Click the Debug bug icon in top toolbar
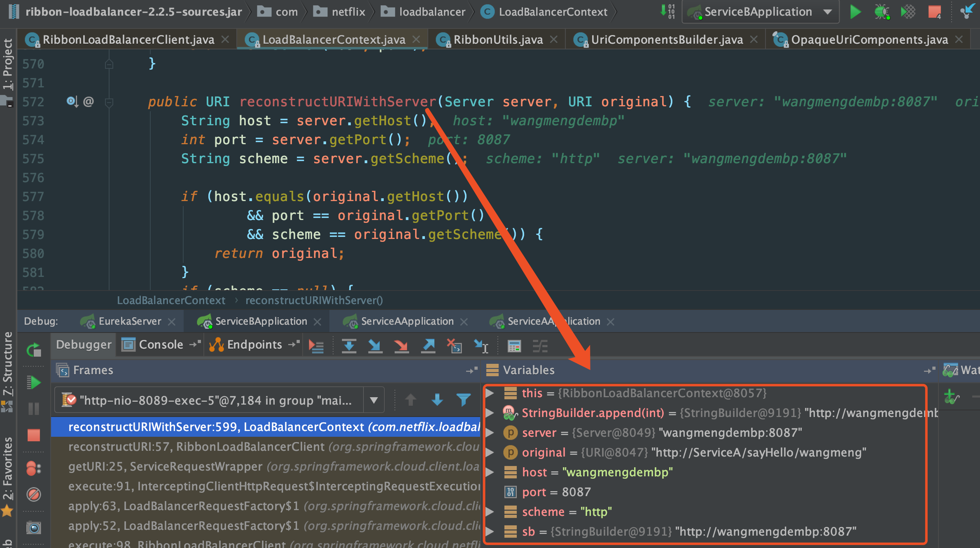This screenshot has width=980, height=548. coord(882,12)
